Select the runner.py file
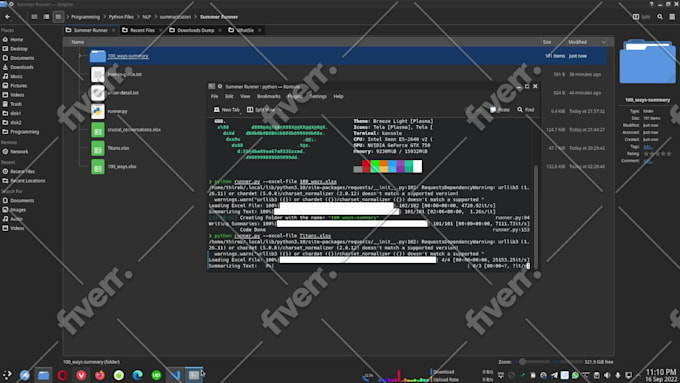680x383 pixels. (x=117, y=111)
